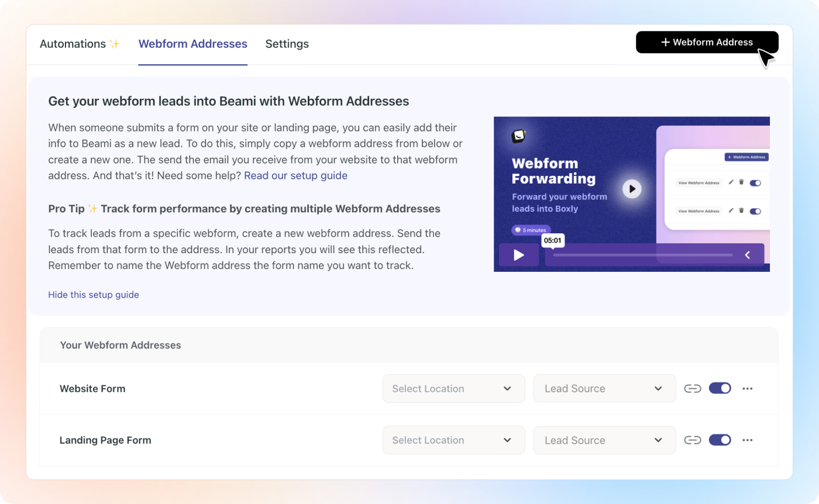Open the three-dot menu for Landing Page Form
The image size is (819, 504).
[748, 440]
